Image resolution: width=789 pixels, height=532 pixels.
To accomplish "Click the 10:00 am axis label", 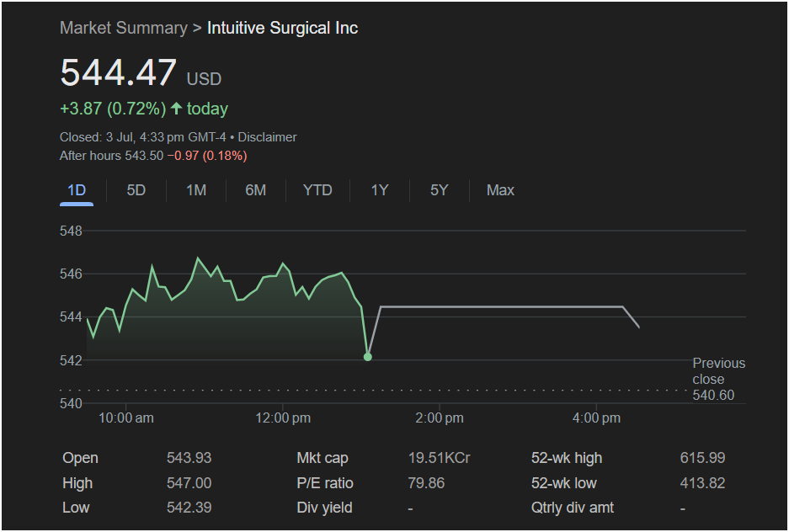I will 126,418.
